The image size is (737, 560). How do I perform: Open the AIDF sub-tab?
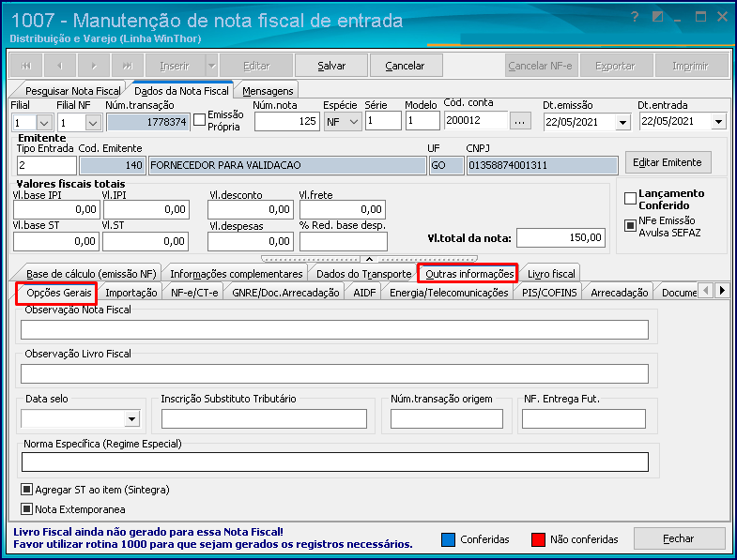tap(364, 293)
